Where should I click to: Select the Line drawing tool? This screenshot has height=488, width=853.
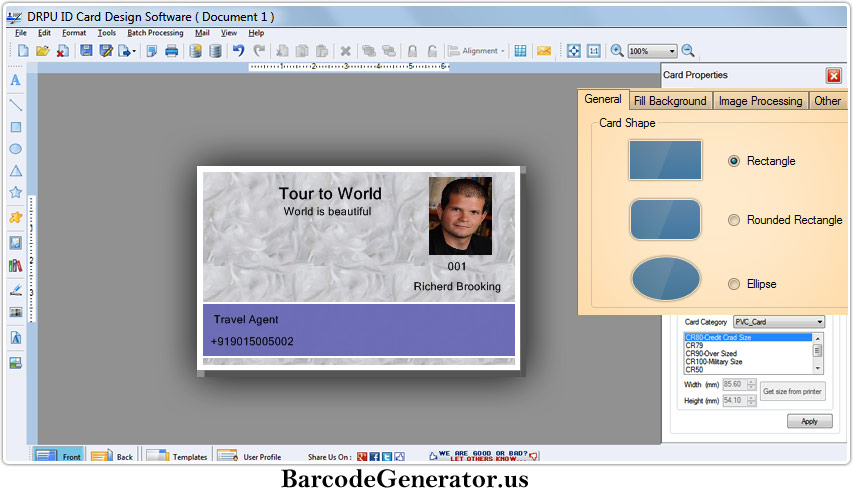point(16,104)
